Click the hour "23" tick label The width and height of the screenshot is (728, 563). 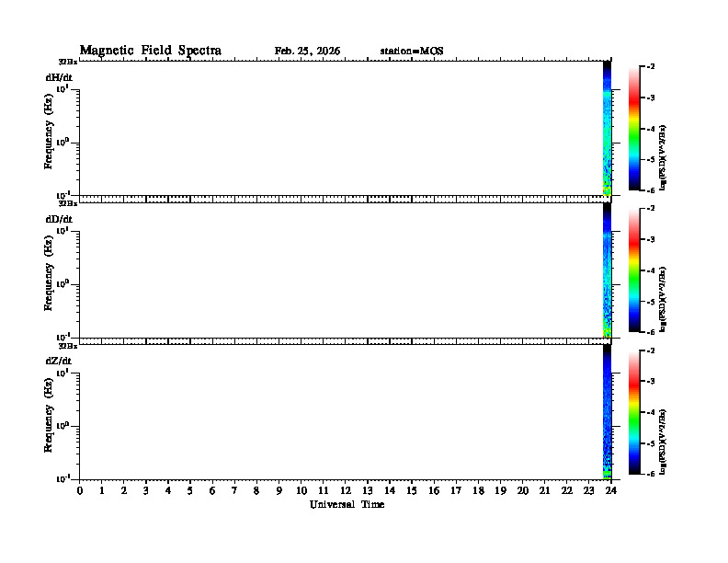click(588, 491)
